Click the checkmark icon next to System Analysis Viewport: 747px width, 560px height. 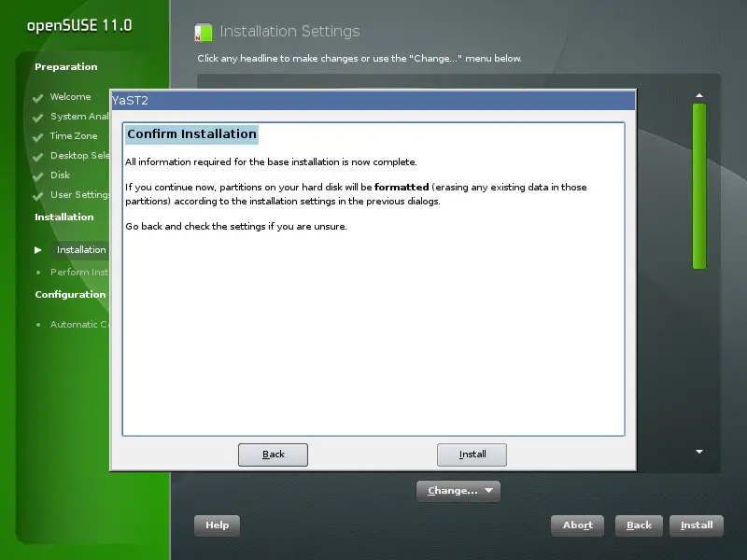[37, 118]
